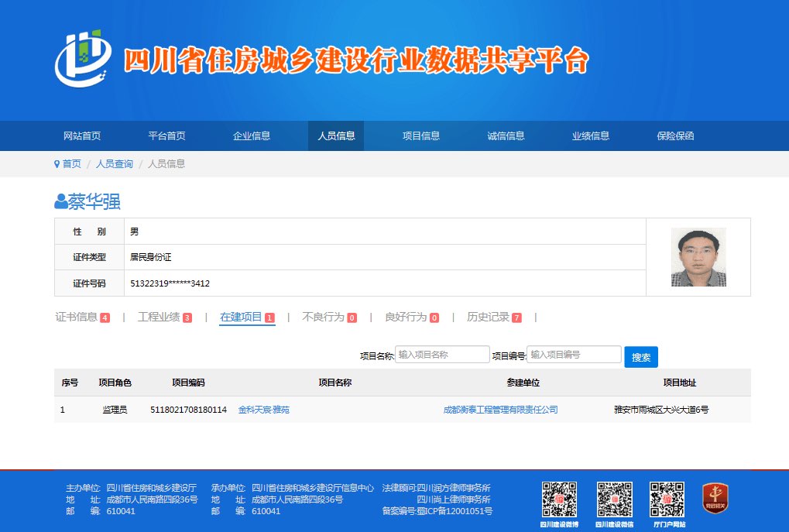
Task: Open the 金科天宸·雅苑 project link
Action: pos(264,410)
